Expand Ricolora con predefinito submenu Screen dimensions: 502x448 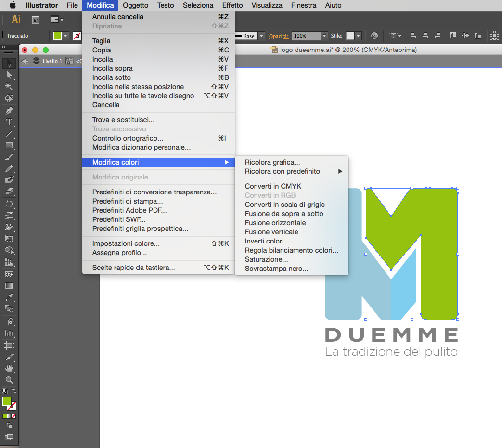click(292, 171)
